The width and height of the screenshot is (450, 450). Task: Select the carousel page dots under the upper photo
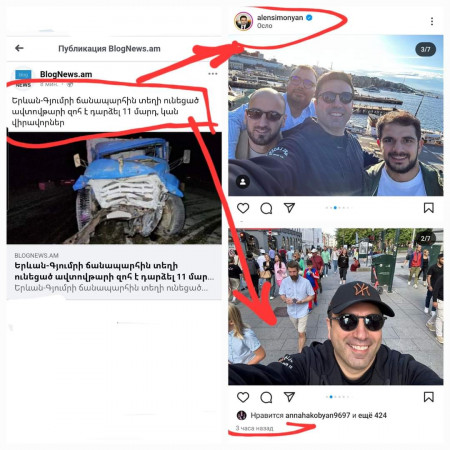pos(337,208)
